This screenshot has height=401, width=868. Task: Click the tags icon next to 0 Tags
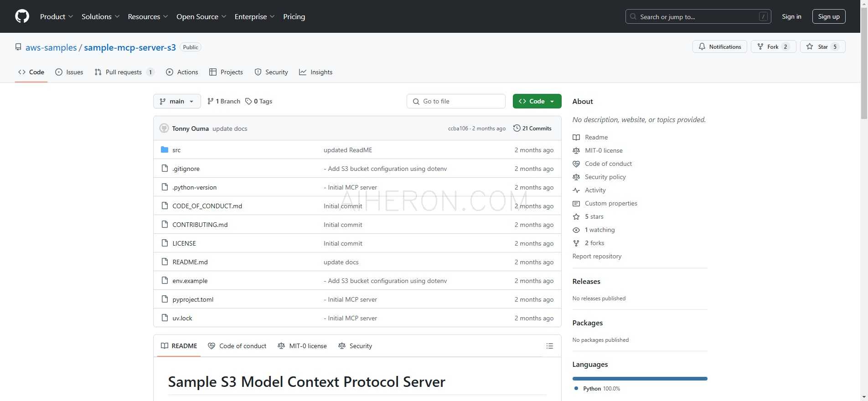tap(248, 101)
